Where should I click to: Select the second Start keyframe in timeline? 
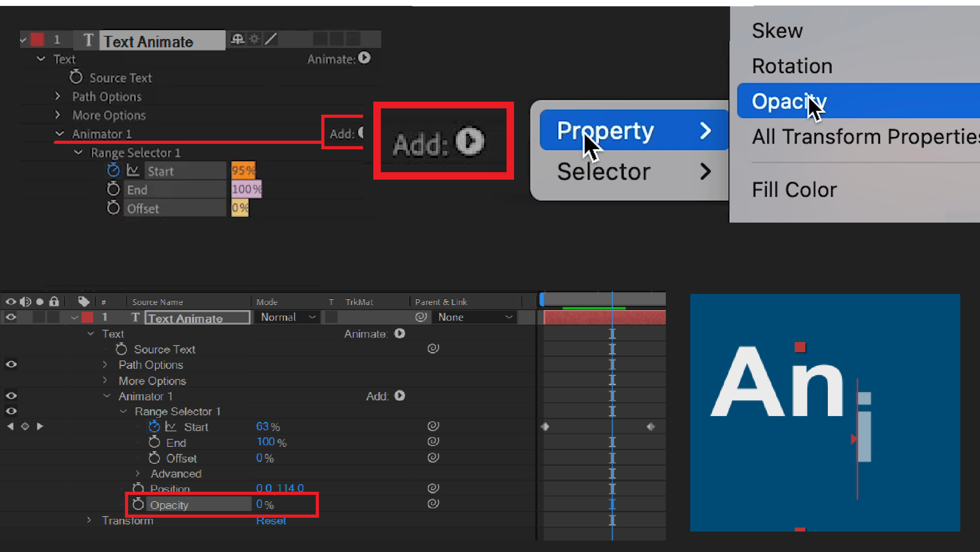click(x=650, y=427)
